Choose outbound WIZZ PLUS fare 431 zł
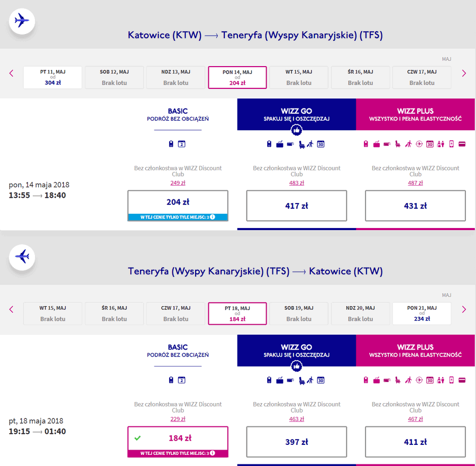 tap(415, 206)
